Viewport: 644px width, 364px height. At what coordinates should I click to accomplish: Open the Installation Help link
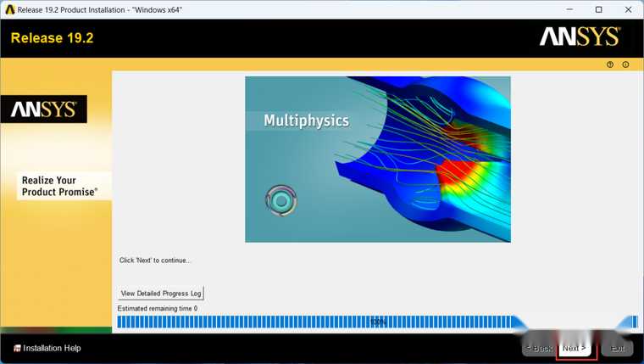point(52,349)
